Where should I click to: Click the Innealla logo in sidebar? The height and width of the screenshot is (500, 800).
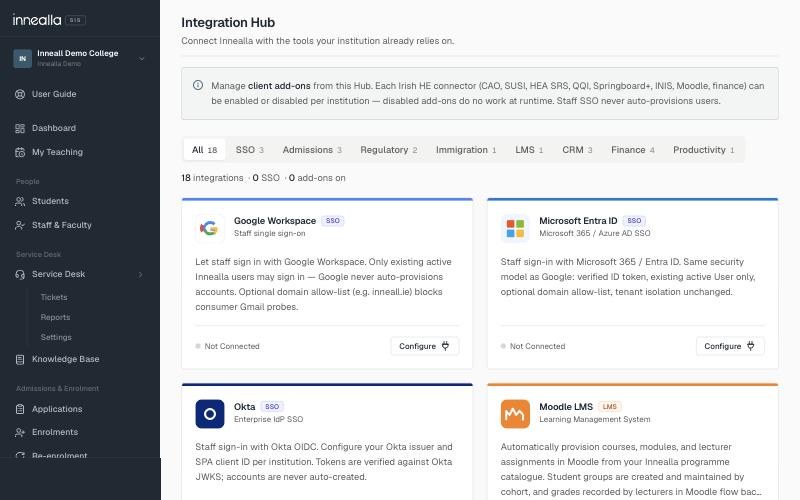tap(37, 20)
